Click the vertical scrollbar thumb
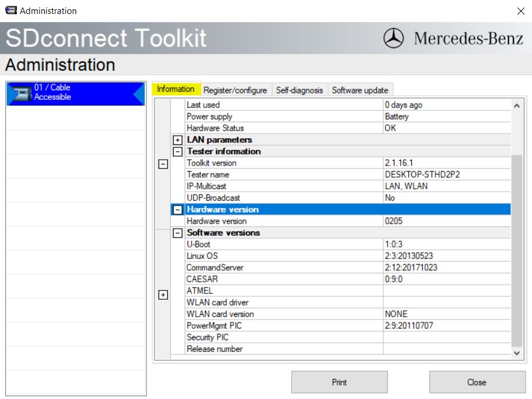This screenshot has height=399, width=532. tap(517, 251)
